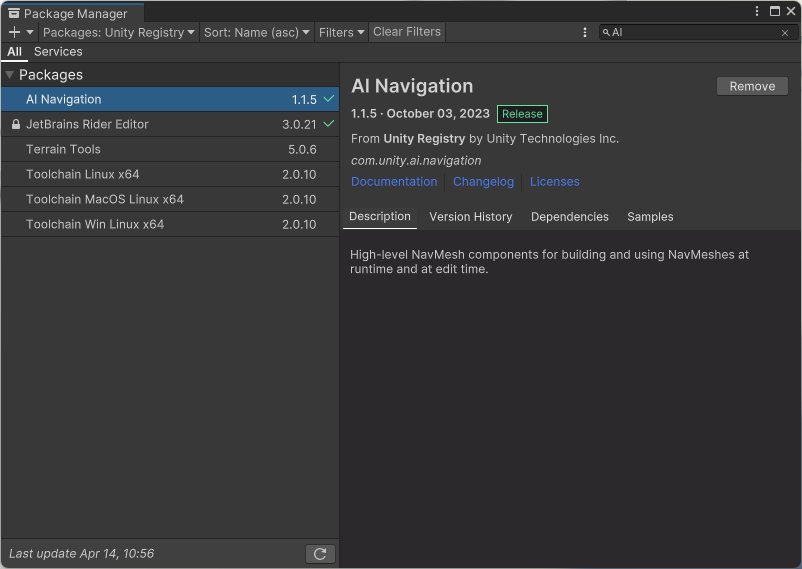Click the installed checkmark on JetBrains Rider row
Viewport: 802px width, 569px height.
point(329,123)
